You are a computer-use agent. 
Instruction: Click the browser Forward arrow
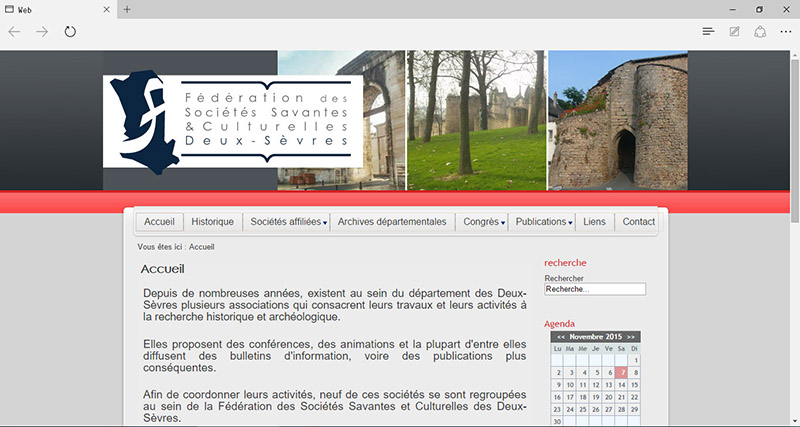[x=42, y=32]
